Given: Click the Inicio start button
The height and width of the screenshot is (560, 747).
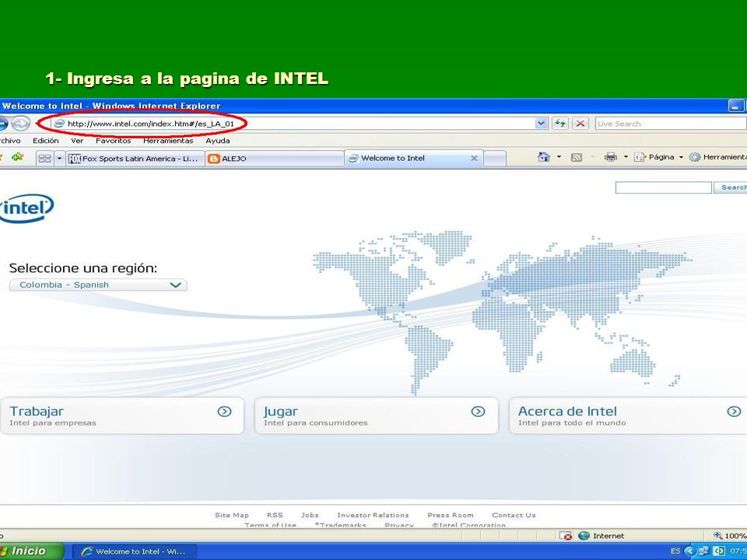Looking at the screenshot, I should click(31, 551).
